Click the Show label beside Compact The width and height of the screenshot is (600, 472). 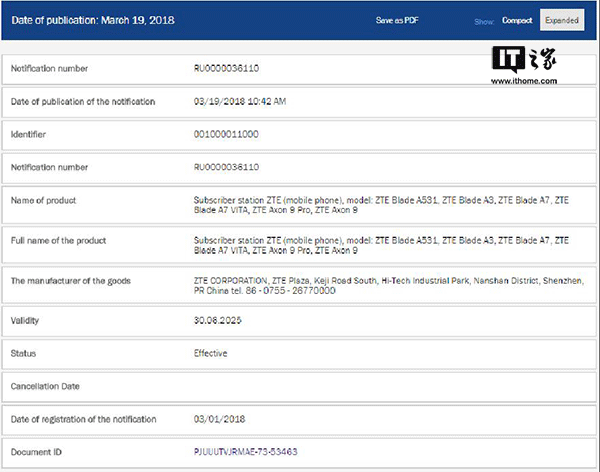(484, 20)
